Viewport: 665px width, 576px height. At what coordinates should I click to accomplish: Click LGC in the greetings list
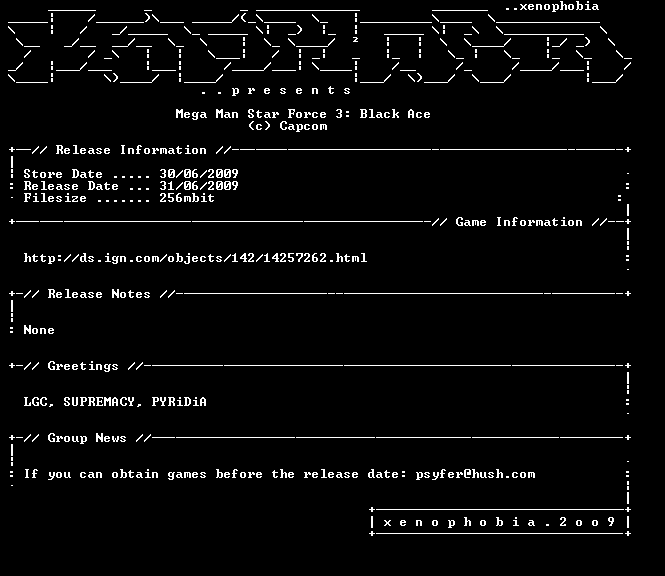tap(36, 402)
